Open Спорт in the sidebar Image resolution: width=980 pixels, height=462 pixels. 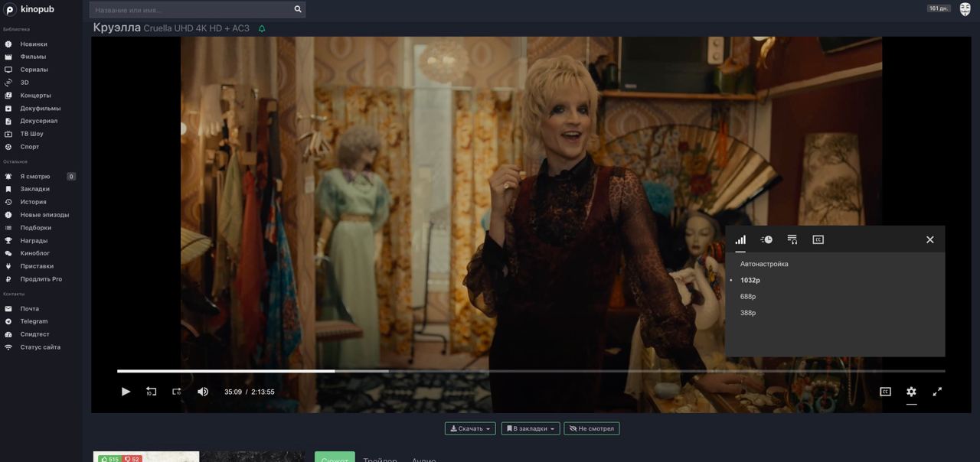[30, 147]
